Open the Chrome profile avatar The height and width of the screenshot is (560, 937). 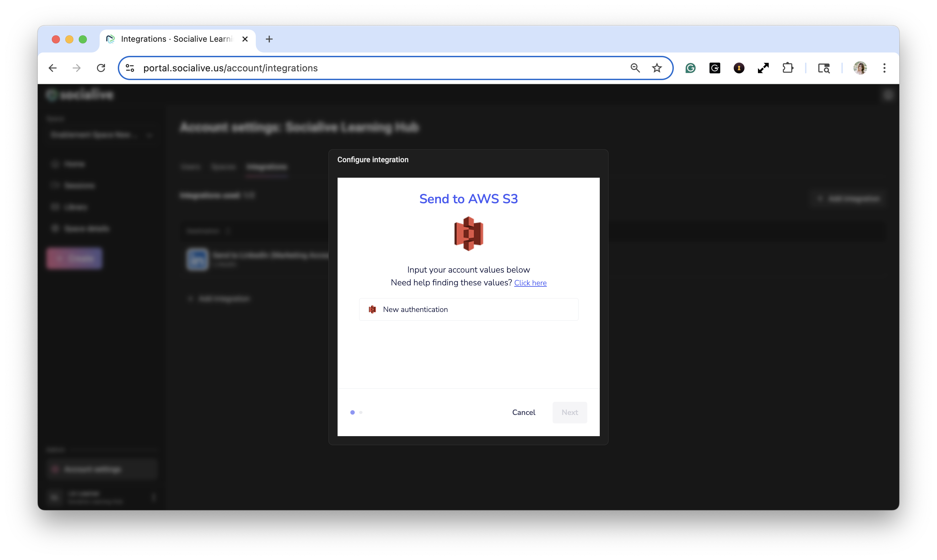860,68
